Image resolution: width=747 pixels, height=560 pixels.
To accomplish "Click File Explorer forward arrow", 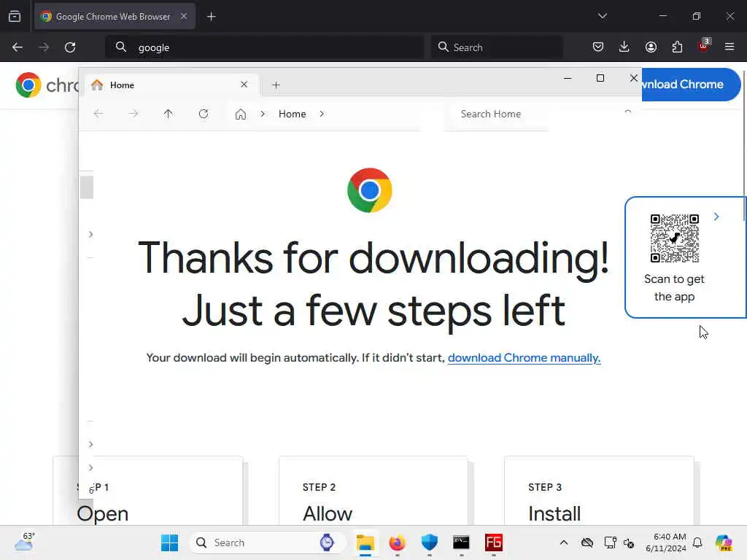I will coord(133,114).
